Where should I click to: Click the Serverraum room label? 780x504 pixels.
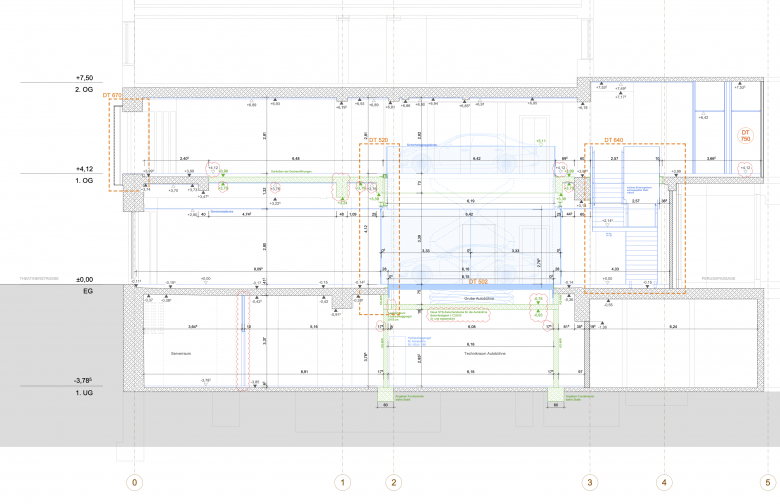(180, 353)
